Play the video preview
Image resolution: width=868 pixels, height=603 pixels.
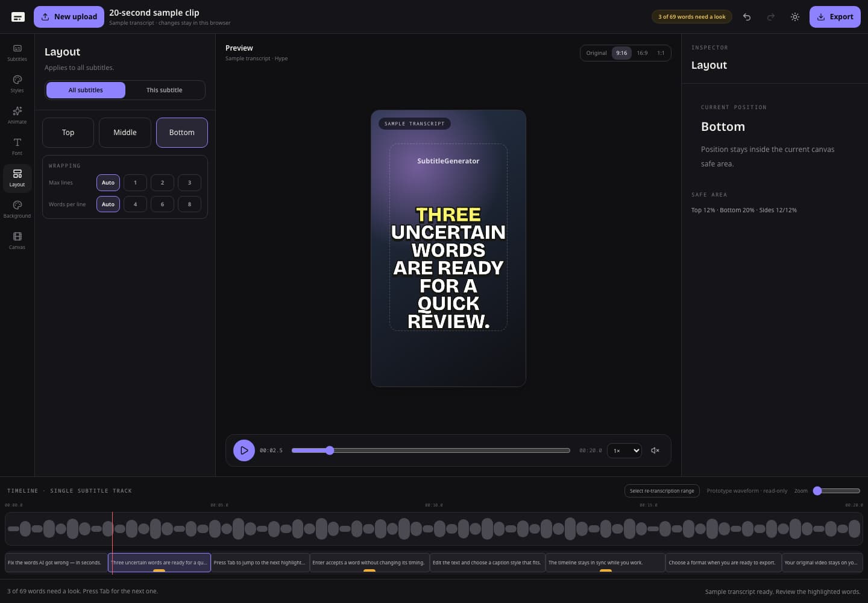(244, 450)
